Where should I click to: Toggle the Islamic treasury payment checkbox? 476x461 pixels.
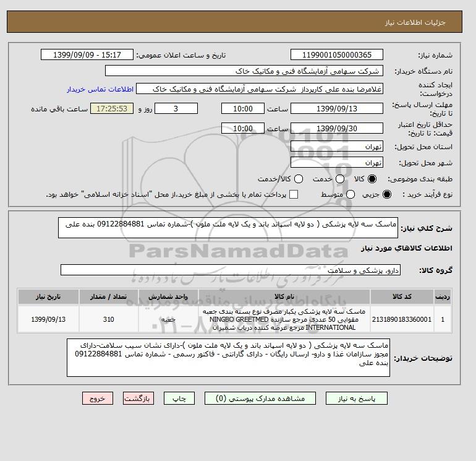coord(294,194)
